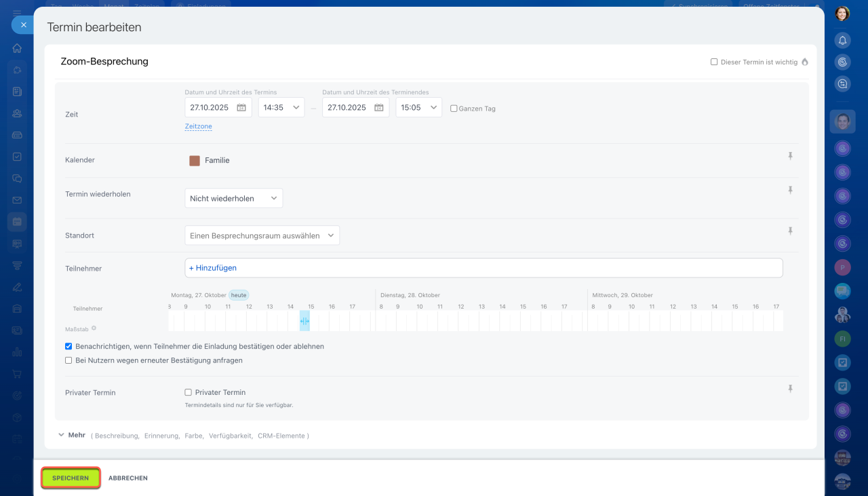Viewport: 868px width, 496px height.
Task: Open the Besprechungsraum auswählen dropdown
Action: [262, 235]
